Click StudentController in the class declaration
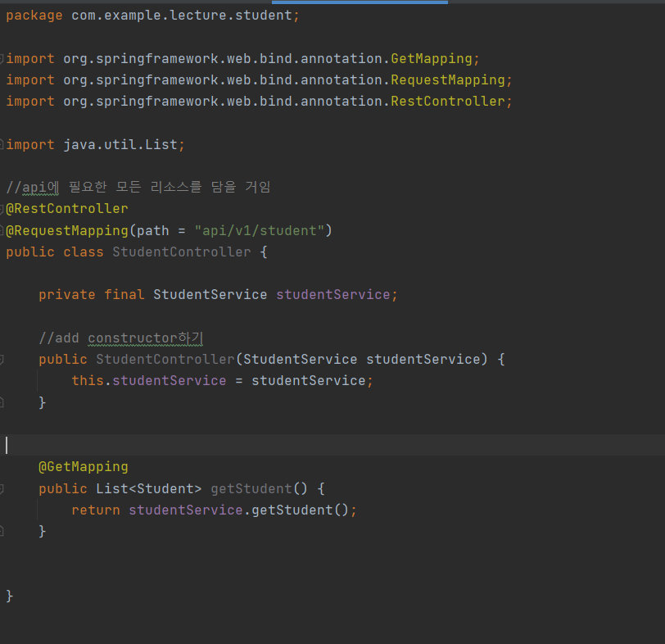This screenshot has height=644, width=665. point(182,252)
